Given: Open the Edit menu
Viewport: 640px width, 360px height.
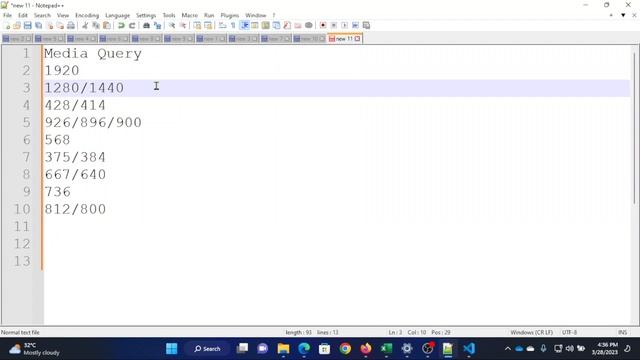Looking at the screenshot, I should pos(23,16).
